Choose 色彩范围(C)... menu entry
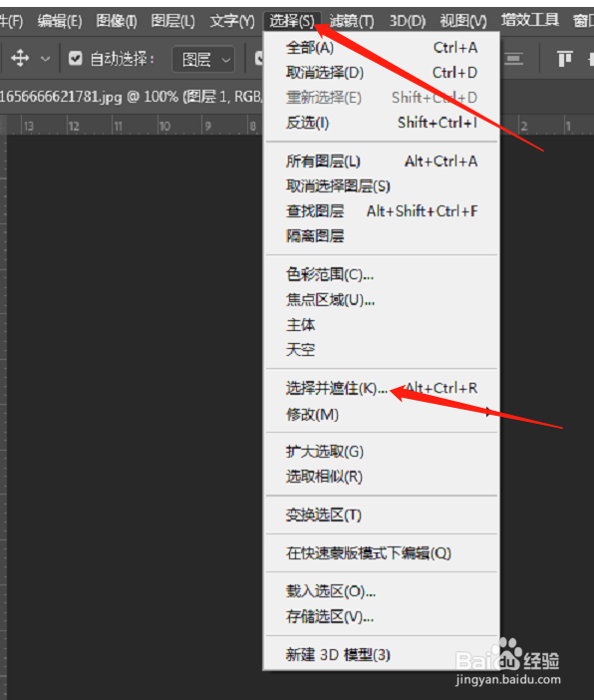 point(382,274)
